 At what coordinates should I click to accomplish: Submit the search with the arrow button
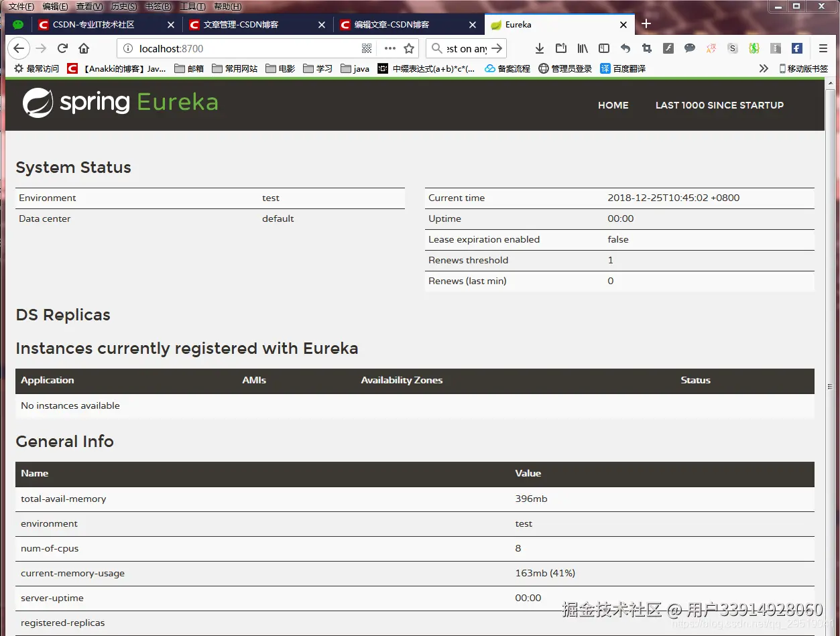(497, 48)
